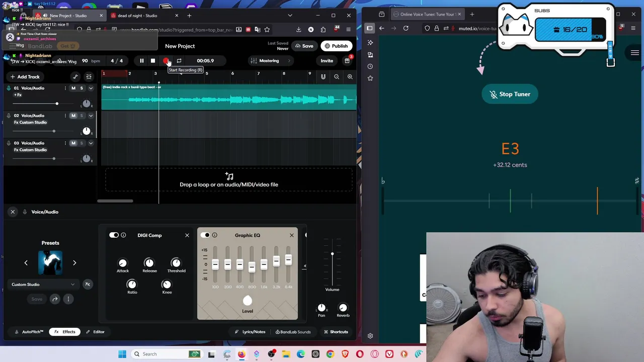Expand track 02 options chevron
Screen dimensions: 644x362
(91, 116)
